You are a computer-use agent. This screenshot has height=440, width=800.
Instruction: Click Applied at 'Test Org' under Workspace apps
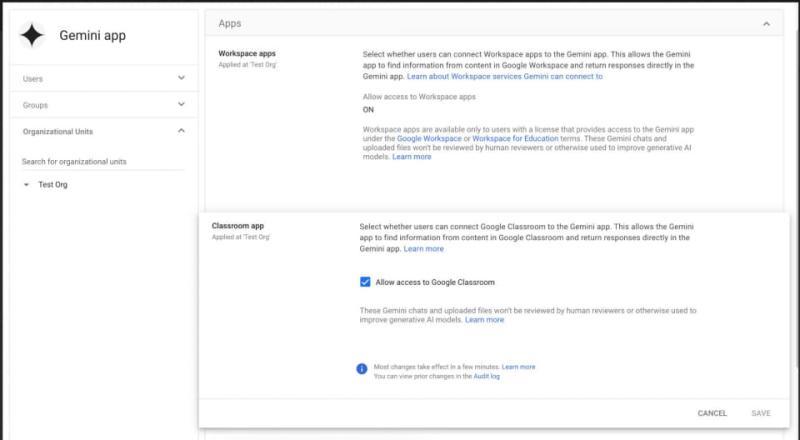click(x=247, y=65)
